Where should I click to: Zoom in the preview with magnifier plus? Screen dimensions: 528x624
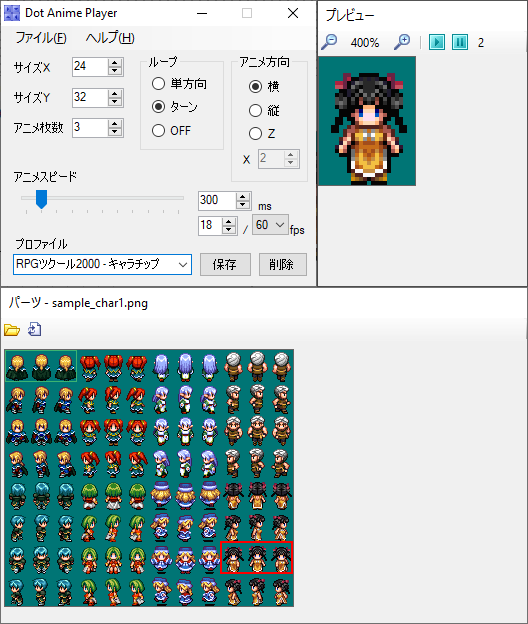click(x=402, y=42)
